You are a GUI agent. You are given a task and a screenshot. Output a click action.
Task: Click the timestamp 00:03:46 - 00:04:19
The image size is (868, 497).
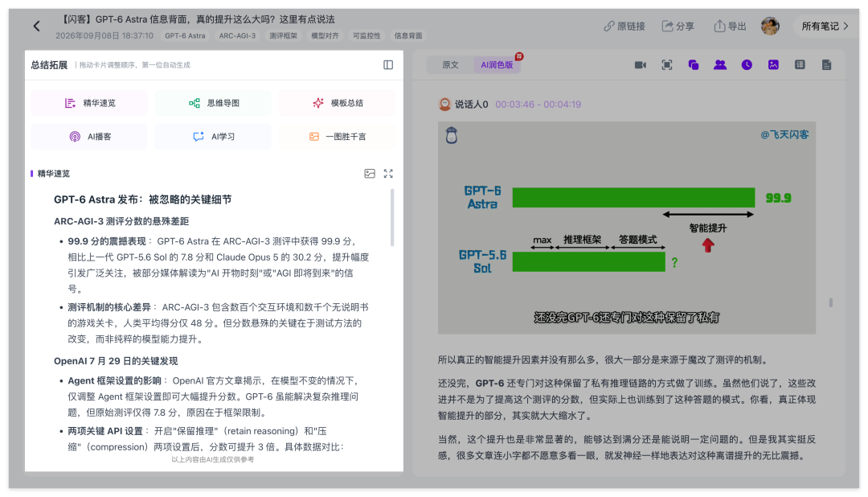pyautogui.click(x=538, y=105)
